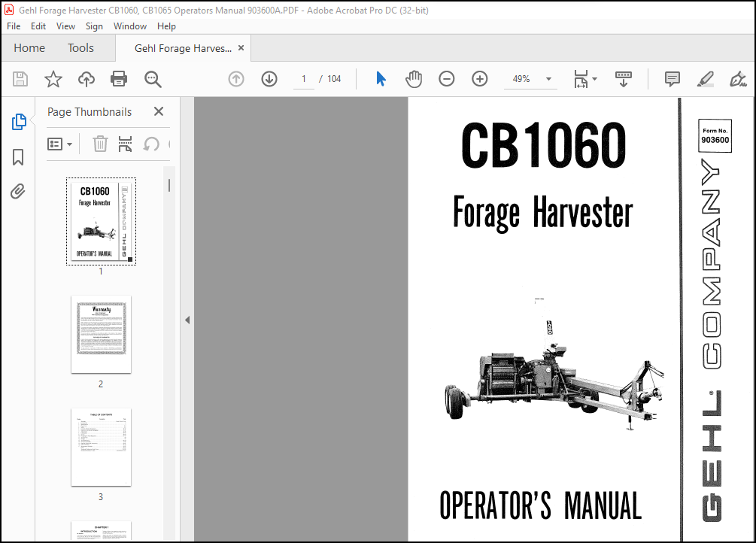Open the Fill & Sign pen tool
This screenshot has width=756, height=543.
pos(738,79)
